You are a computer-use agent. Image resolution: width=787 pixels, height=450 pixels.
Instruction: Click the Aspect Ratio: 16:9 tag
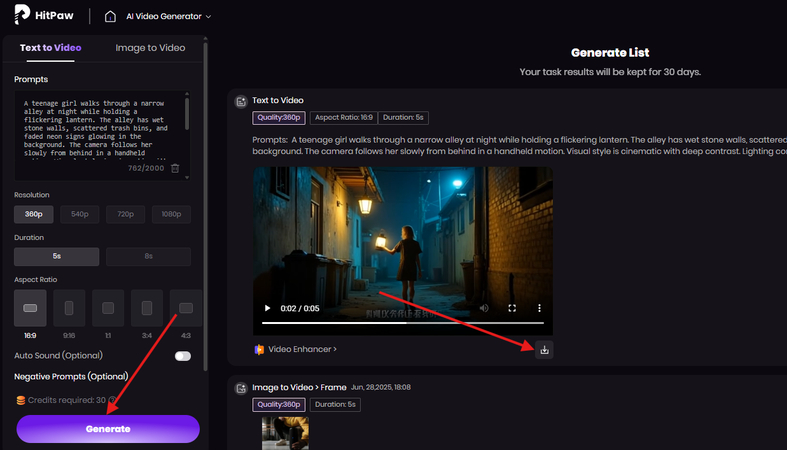(x=344, y=117)
